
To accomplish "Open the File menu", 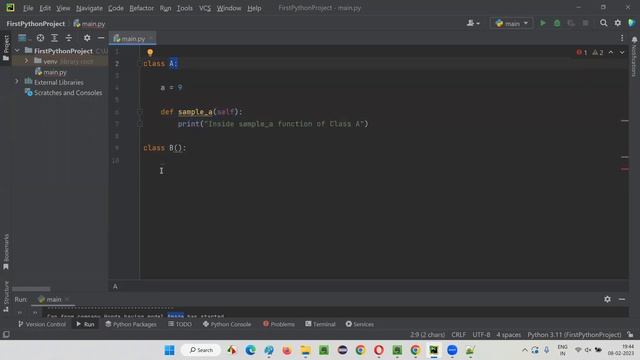I will (28, 8).
